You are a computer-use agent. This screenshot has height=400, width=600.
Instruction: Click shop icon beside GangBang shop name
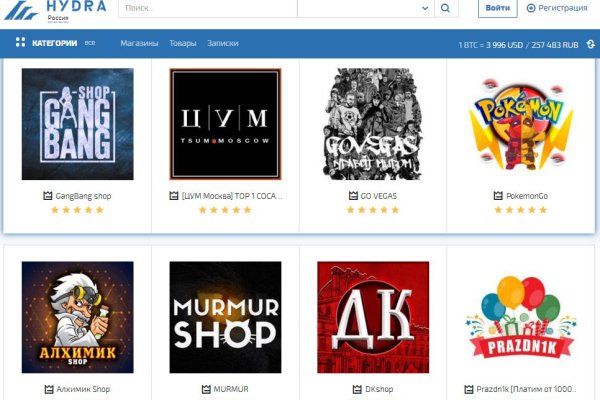point(47,196)
